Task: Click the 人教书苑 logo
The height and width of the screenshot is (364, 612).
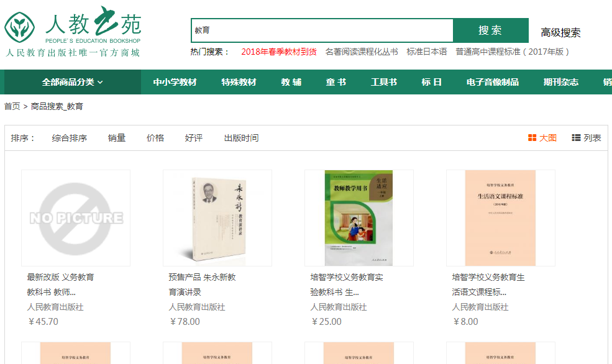Action: pyautogui.click(x=73, y=31)
